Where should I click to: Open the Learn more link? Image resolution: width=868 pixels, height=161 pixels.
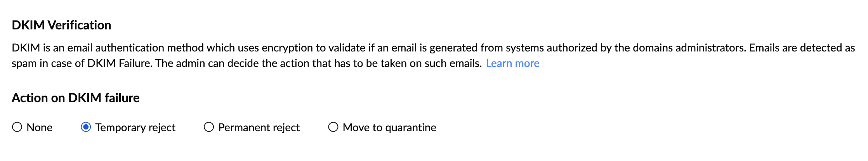512,63
